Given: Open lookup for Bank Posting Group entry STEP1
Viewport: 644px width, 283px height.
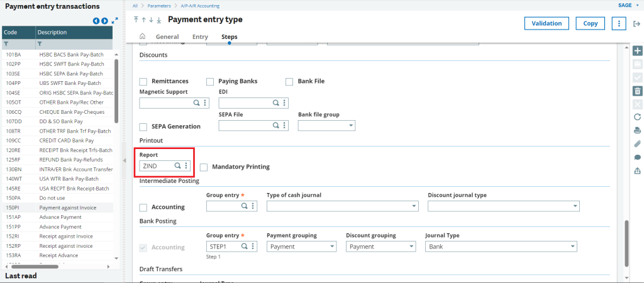Looking at the screenshot, I should [x=245, y=247].
